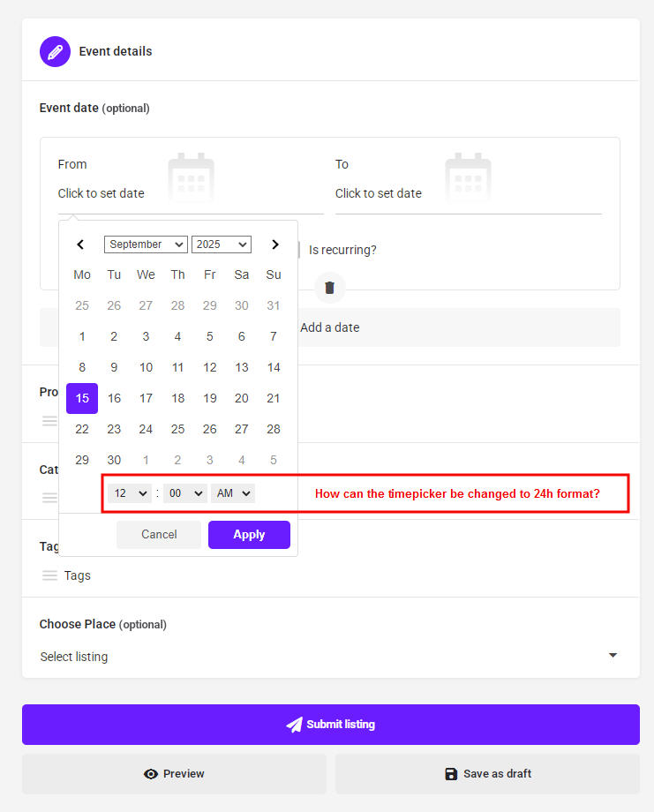Advance to next month with right arrow
This screenshot has width=654, height=812.
coord(275,244)
